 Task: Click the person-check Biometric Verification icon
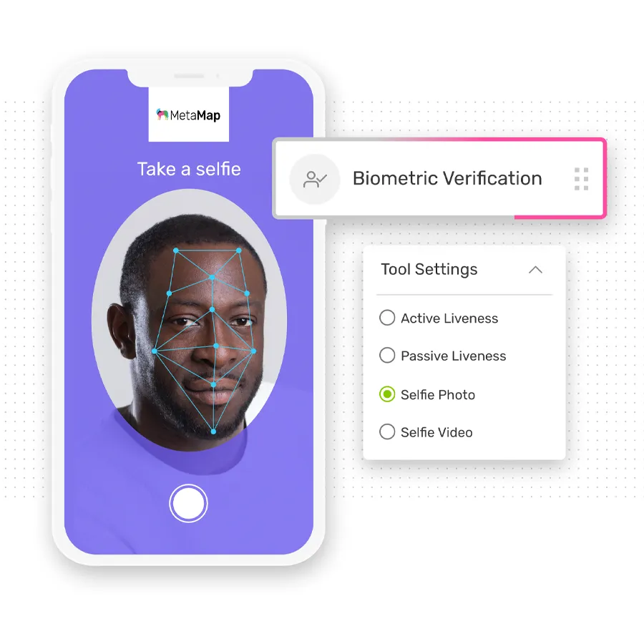point(315,179)
